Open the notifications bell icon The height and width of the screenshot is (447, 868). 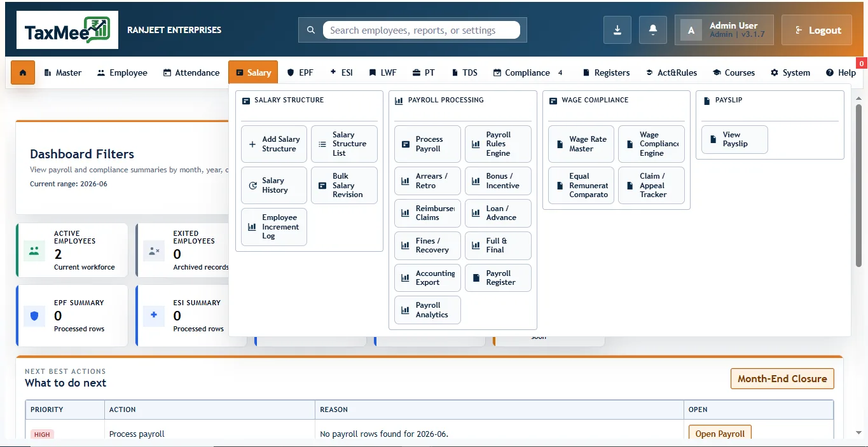pyautogui.click(x=652, y=30)
